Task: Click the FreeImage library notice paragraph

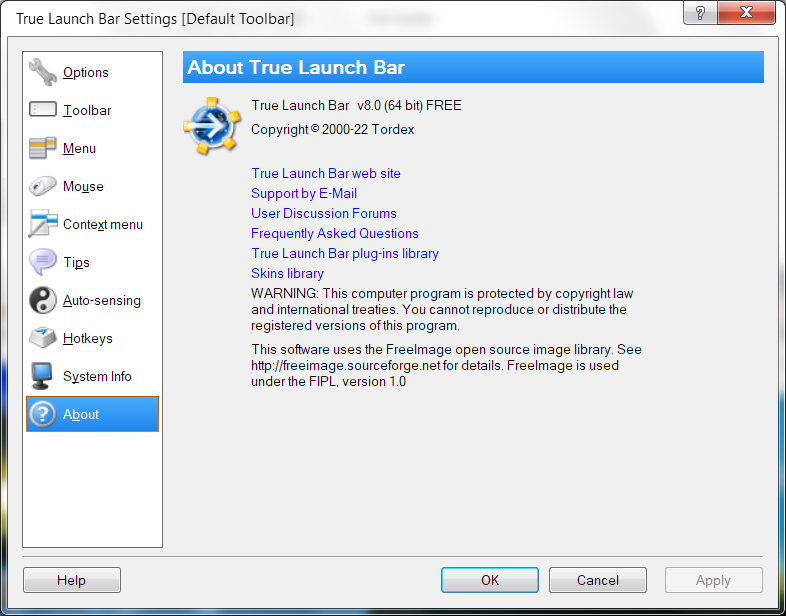Action: pos(446,365)
